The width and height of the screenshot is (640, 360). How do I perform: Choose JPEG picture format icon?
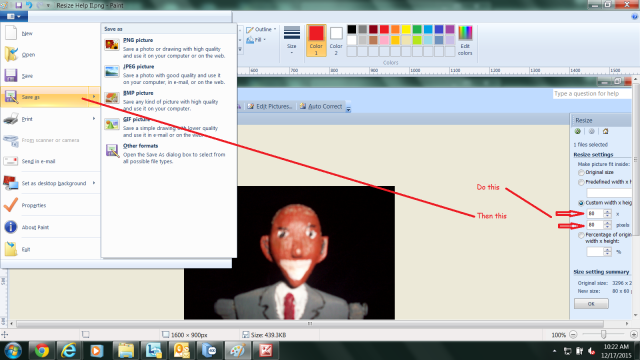tap(111, 71)
